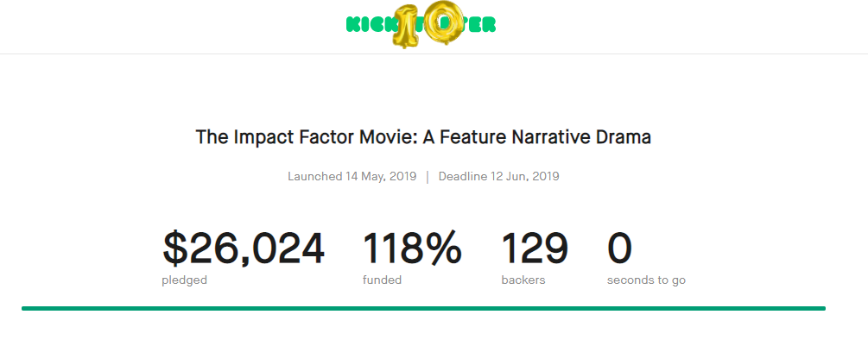Click the separator between launch and deadline
Screen dimensions: 868x346
[x=428, y=177]
